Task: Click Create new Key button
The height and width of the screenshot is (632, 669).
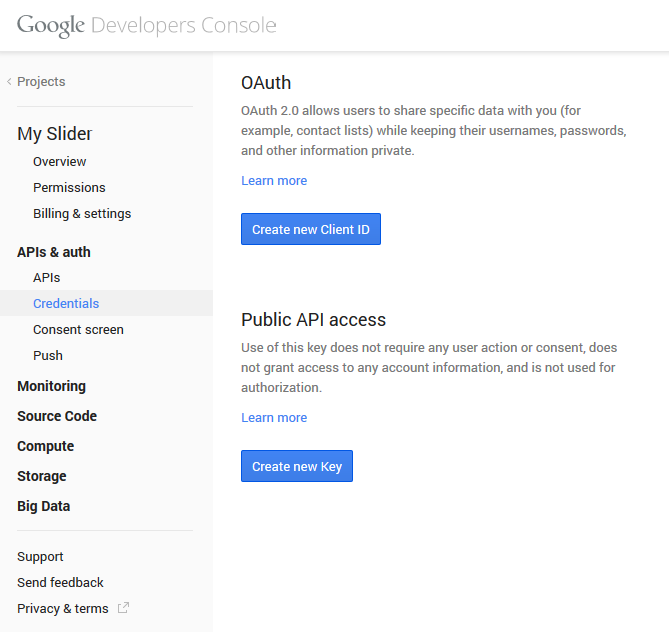Action: 297,466
